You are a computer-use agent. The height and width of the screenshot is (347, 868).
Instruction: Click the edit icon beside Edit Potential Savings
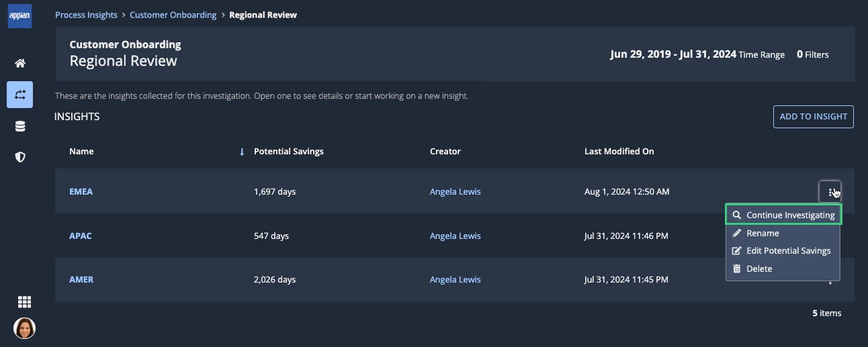pyautogui.click(x=737, y=250)
